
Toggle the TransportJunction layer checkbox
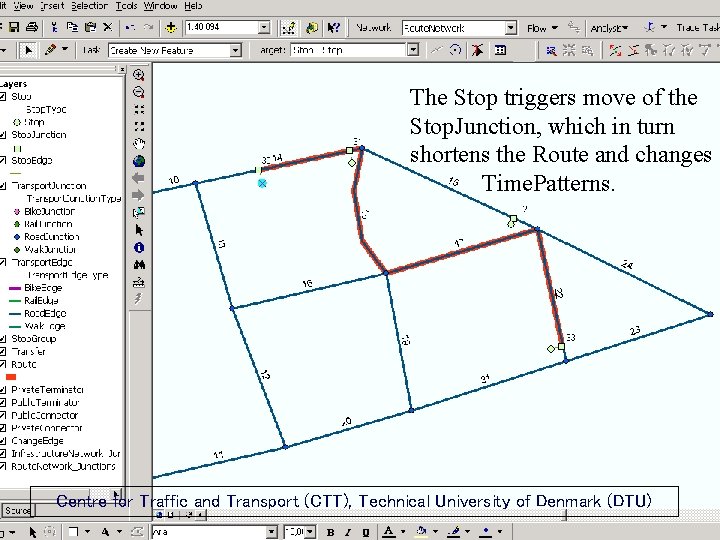click(3, 186)
